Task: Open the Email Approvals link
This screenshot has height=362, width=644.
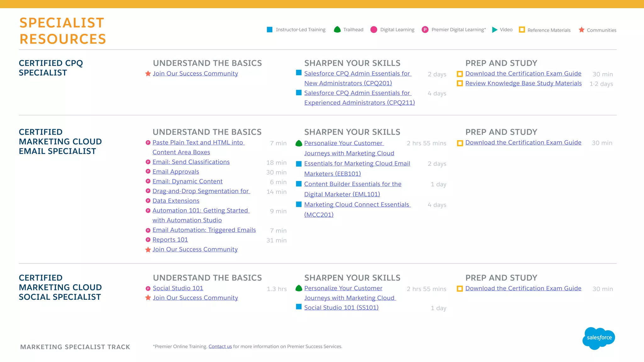Action: (175, 172)
